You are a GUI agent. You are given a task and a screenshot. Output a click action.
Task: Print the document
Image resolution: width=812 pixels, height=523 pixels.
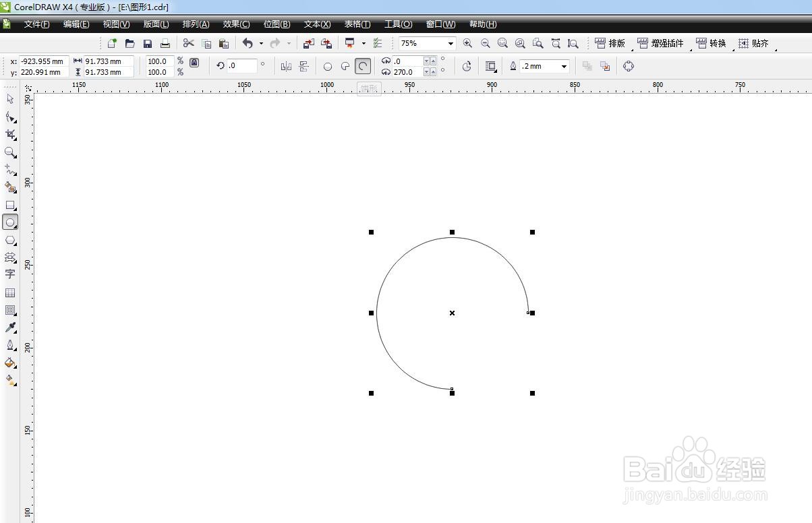(x=165, y=43)
